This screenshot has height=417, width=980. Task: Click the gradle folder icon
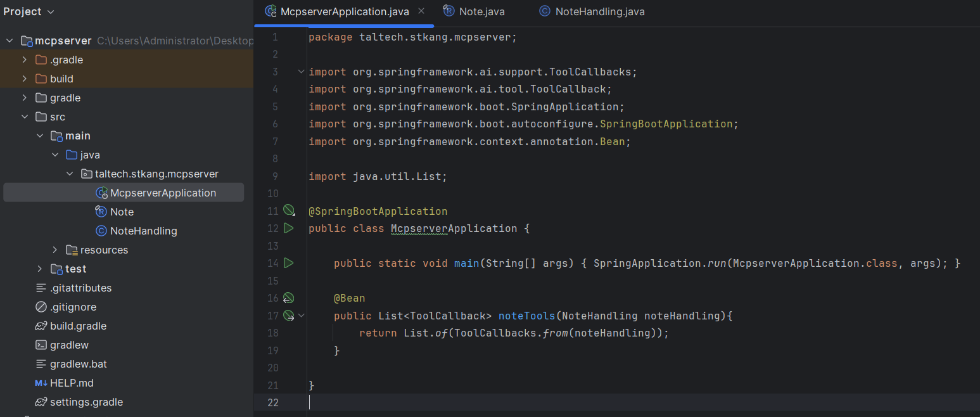click(41, 98)
